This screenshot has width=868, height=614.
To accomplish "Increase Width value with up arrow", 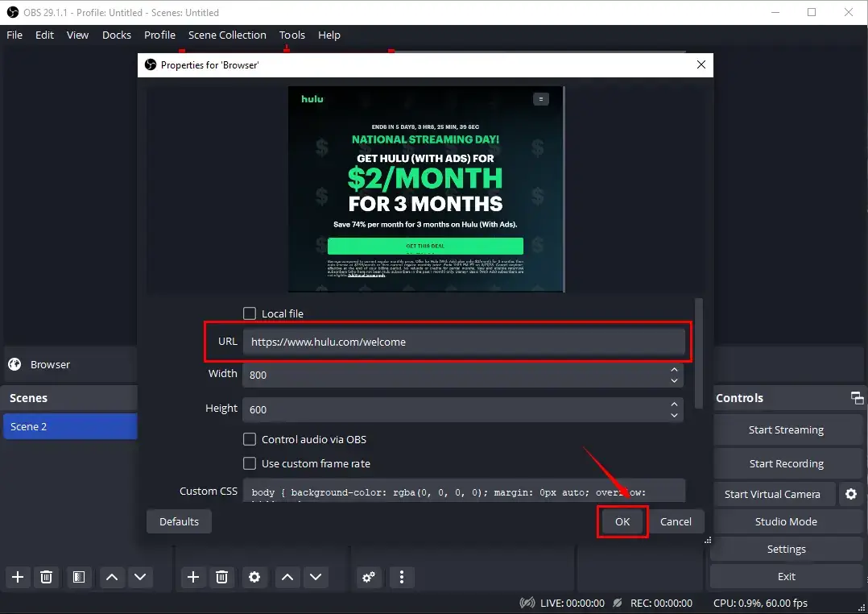I will coord(674,370).
